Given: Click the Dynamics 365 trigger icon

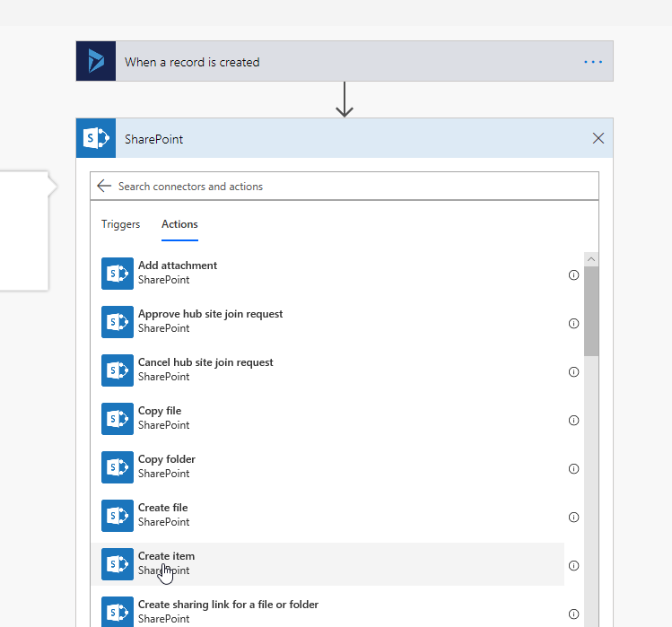Looking at the screenshot, I should click(96, 61).
